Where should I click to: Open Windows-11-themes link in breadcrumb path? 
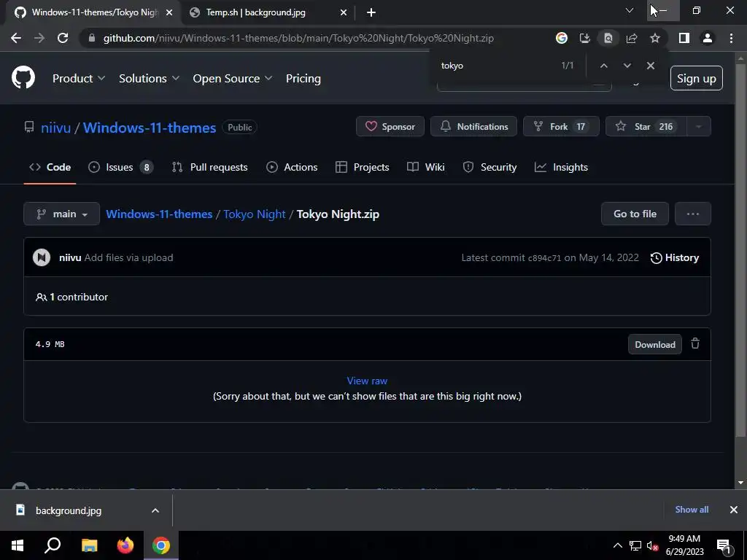pyautogui.click(x=159, y=214)
